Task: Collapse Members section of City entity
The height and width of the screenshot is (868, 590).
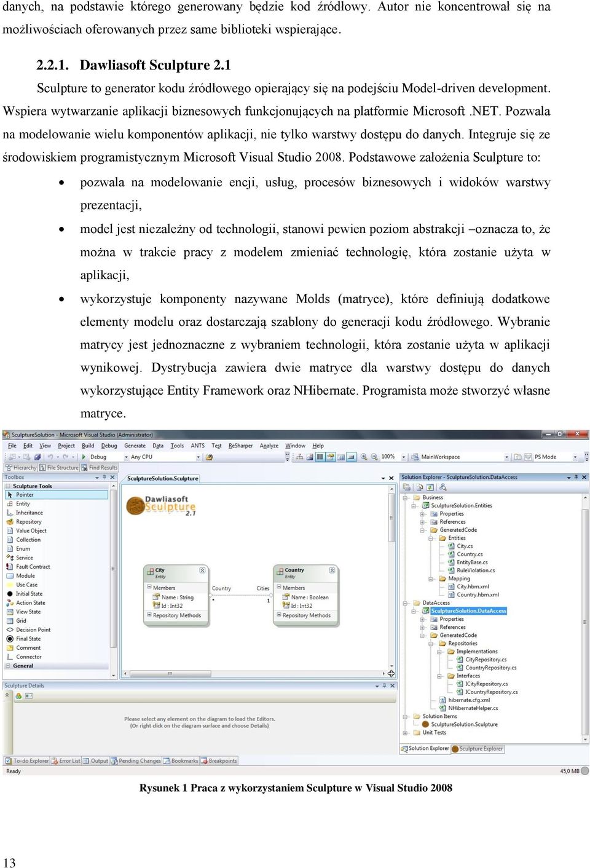Action: click(149, 588)
